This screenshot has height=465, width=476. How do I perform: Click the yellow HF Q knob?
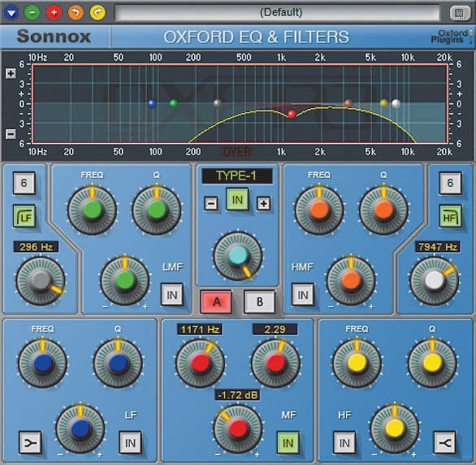pyautogui.click(x=433, y=363)
